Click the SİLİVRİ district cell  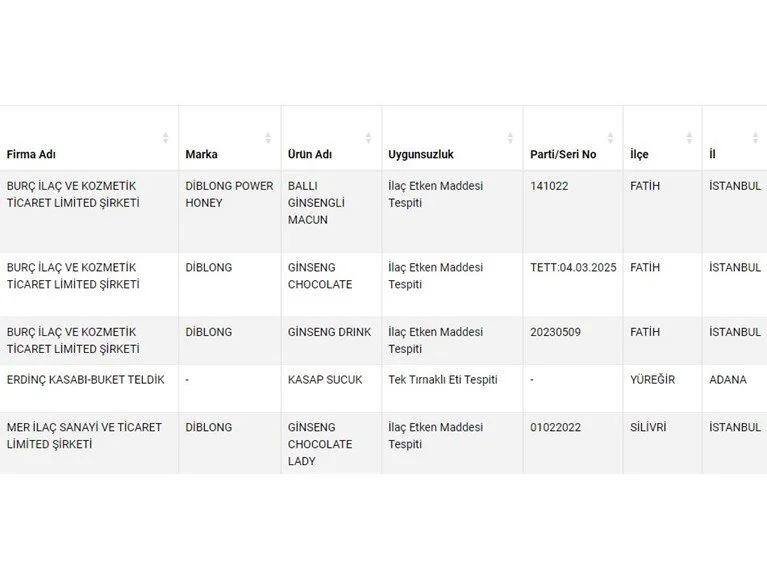(x=648, y=427)
